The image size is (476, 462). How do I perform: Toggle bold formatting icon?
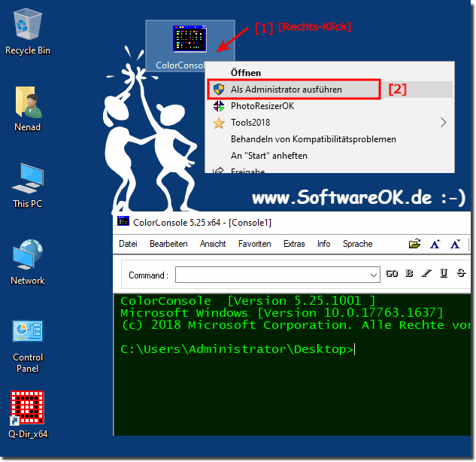pos(409,274)
